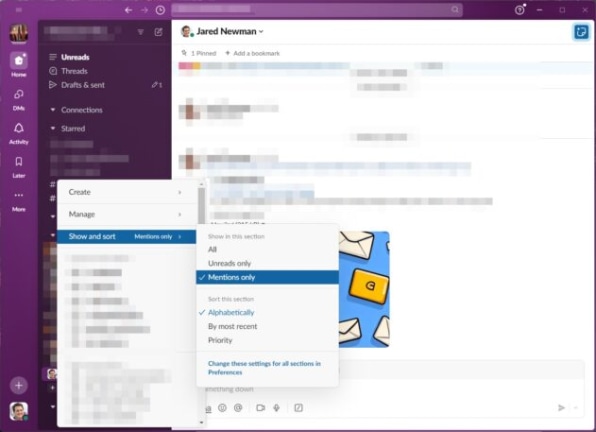Click the canvas icon in the top-right corner
Screen dimensions: 596x432
(581, 32)
